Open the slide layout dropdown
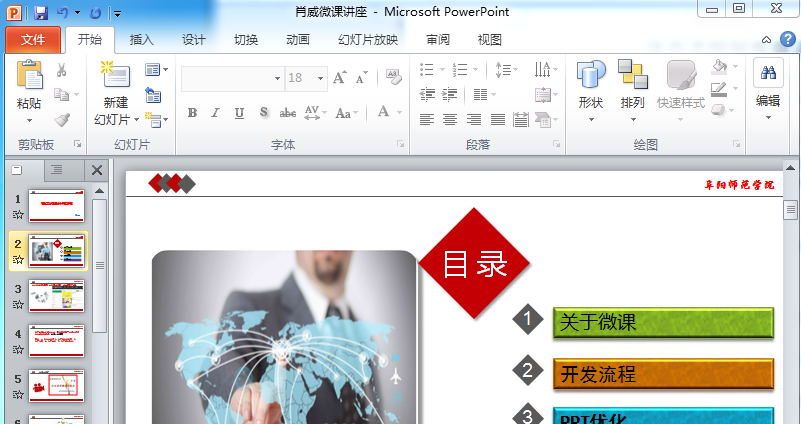The width and height of the screenshot is (801, 424). pyautogui.click(x=156, y=69)
